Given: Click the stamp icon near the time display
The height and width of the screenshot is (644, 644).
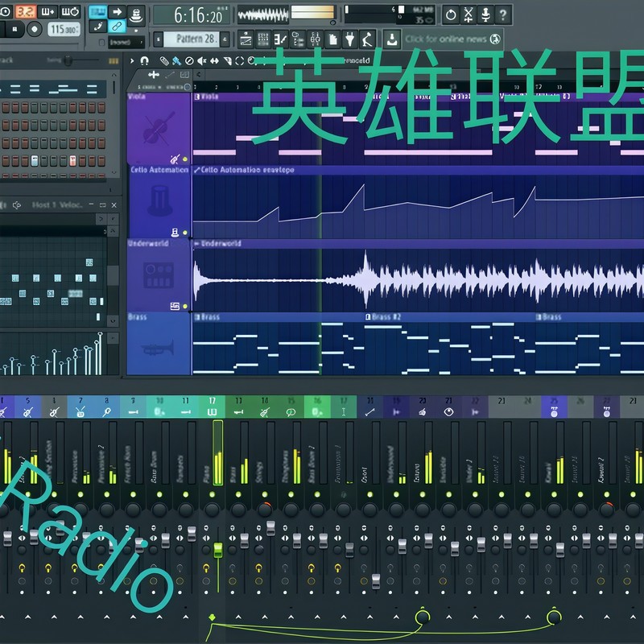Looking at the screenshot, I should tap(136, 14).
